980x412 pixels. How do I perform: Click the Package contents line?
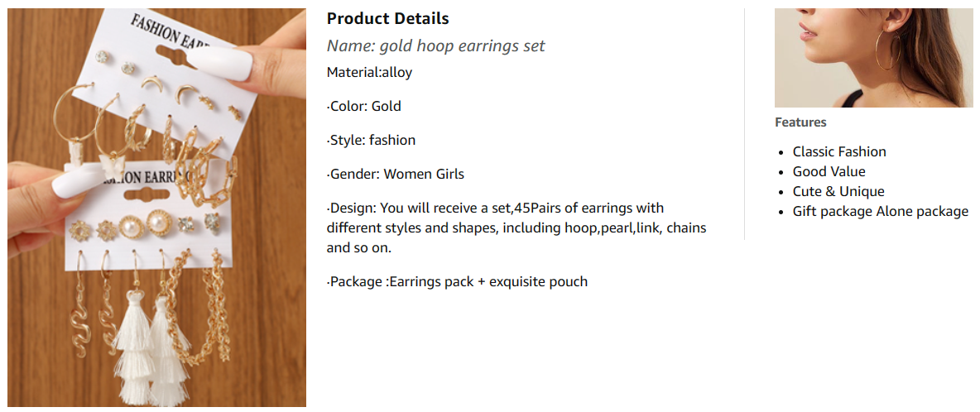click(x=457, y=281)
